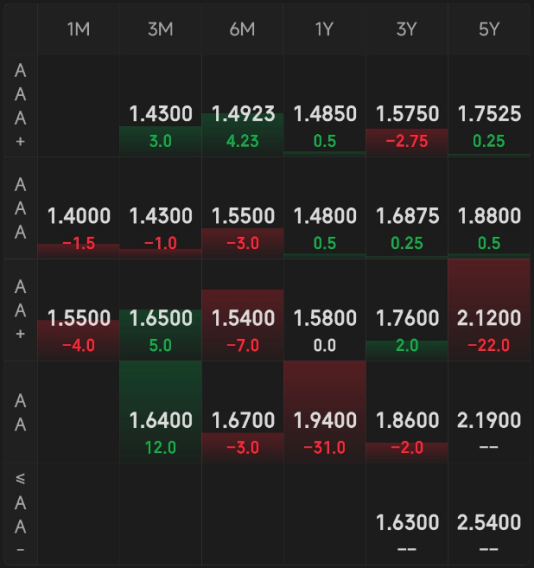Screen dimensions: 534x568
Task: Select the AA rating row label
Action: [20, 412]
